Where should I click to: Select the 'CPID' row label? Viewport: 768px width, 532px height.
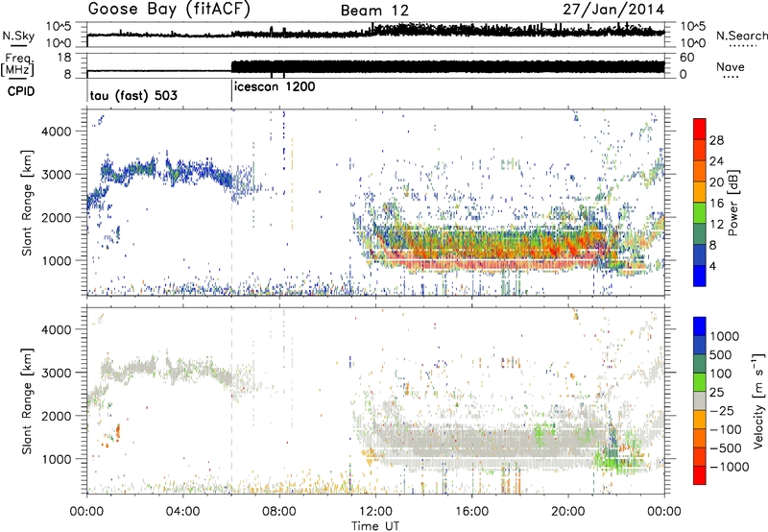coord(21,91)
